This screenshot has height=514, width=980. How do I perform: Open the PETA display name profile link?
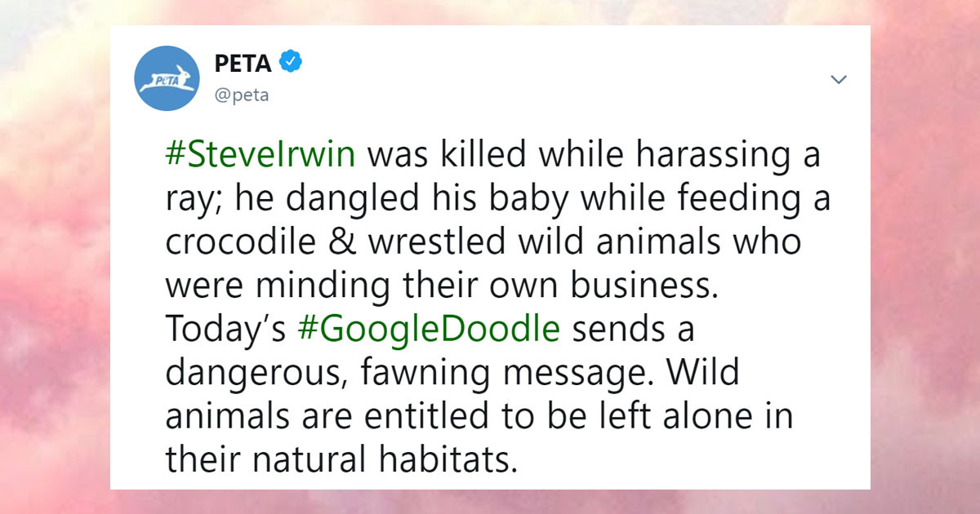(x=243, y=63)
